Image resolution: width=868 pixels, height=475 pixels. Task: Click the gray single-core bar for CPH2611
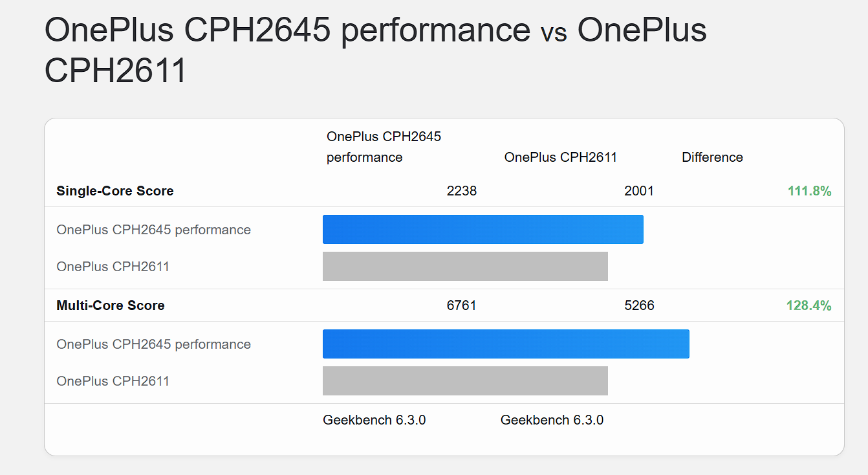tap(465, 266)
